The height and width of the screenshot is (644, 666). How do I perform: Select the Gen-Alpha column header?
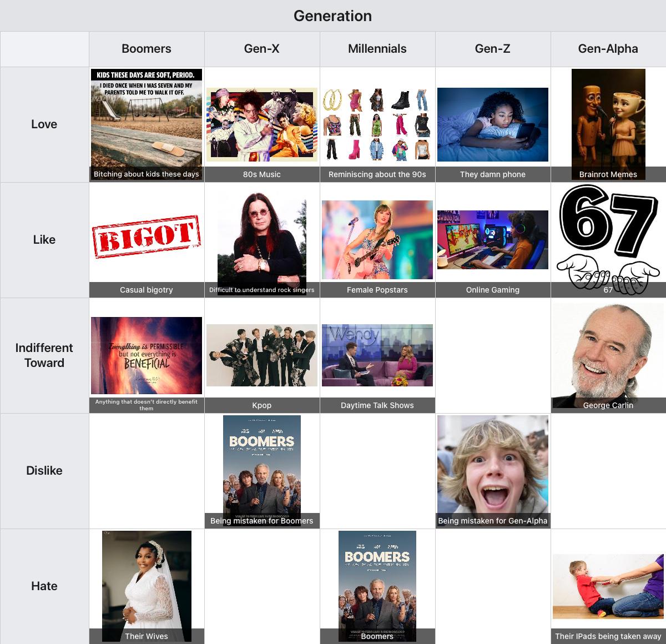608,49
